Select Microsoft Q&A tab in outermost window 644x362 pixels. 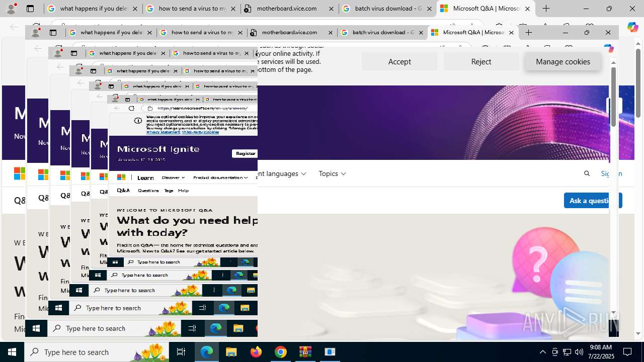pos(486,9)
